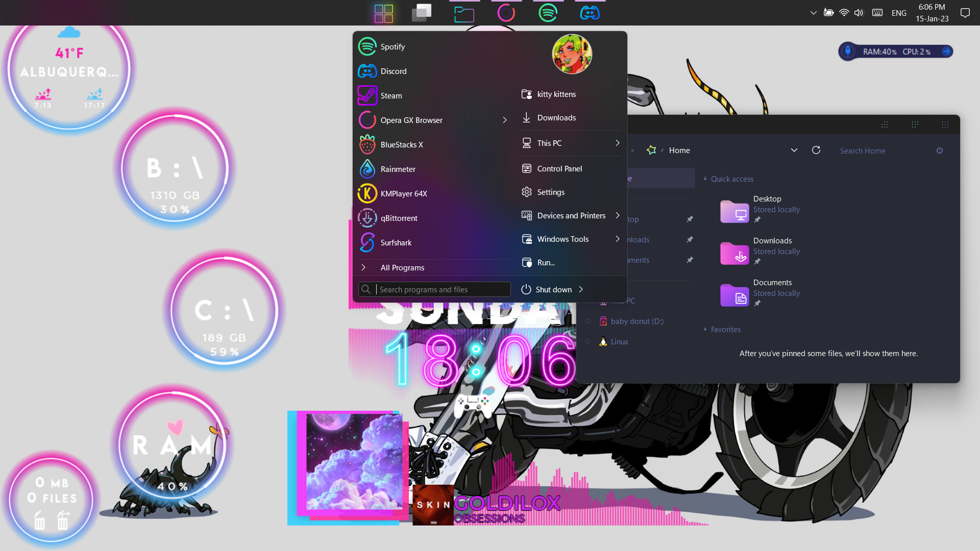Open the notification center icon
The image size is (980, 551).
965,13
